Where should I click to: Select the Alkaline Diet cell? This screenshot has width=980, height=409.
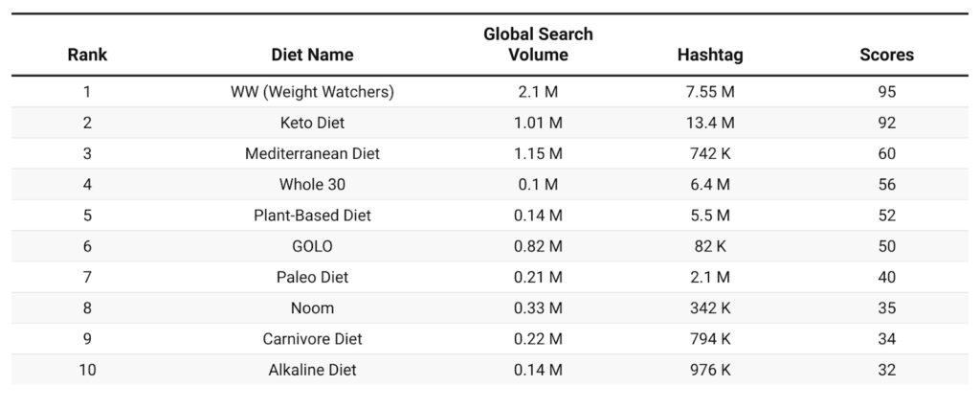click(x=312, y=370)
